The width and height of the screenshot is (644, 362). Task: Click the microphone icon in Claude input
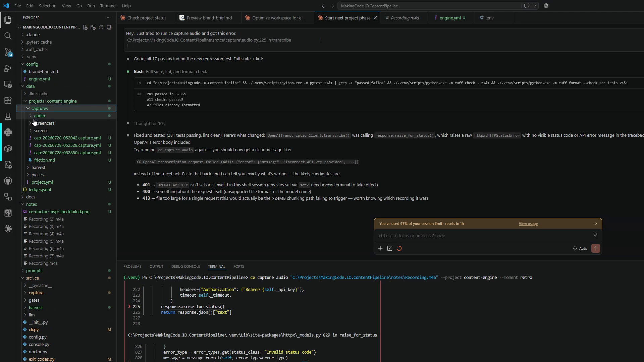coord(596,235)
